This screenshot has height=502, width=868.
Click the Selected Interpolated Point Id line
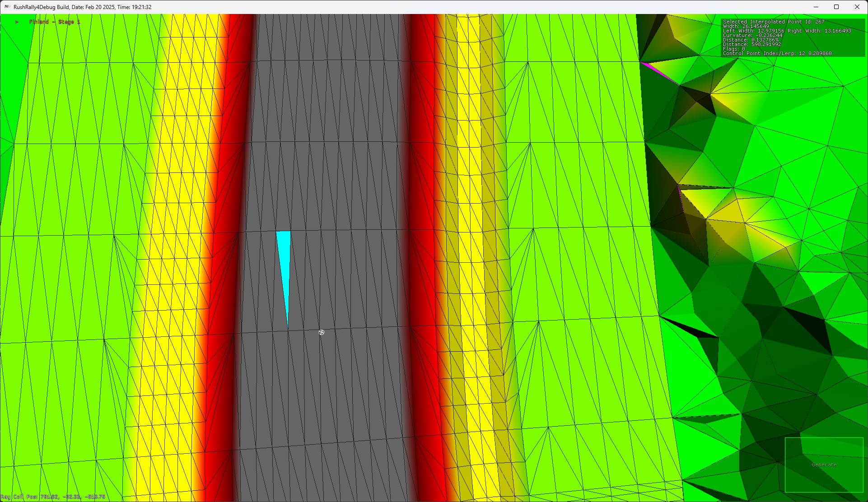pyautogui.click(x=773, y=22)
